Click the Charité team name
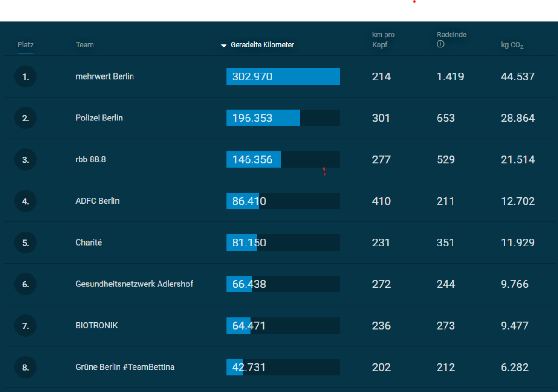 (88, 242)
